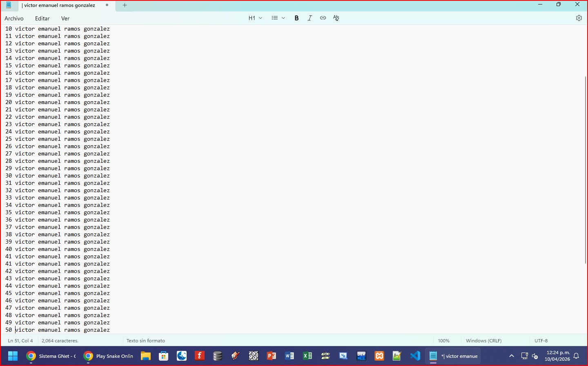Image resolution: width=588 pixels, height=366 pixels.
Task: Open Notepad settings gear icon
Action: 579,18
